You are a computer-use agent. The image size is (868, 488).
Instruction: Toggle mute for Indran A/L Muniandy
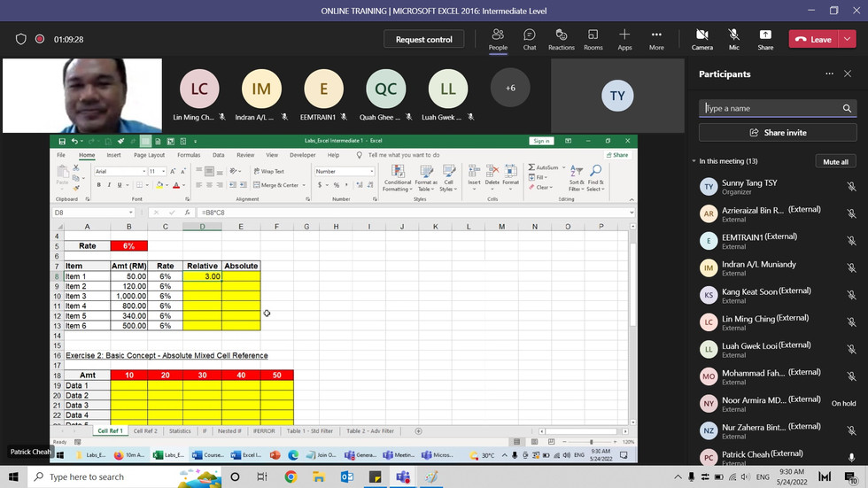pos(851,268)
